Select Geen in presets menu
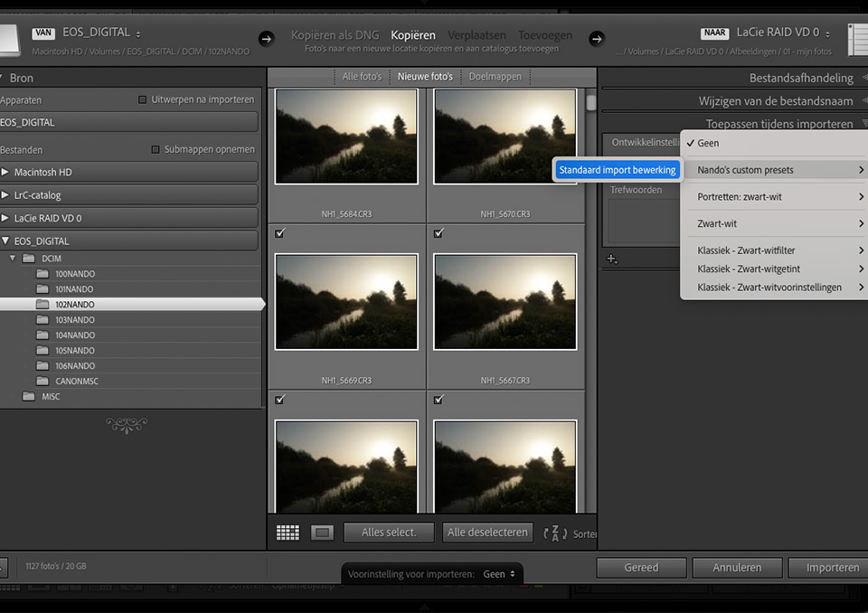 click(x=775, y=143)
